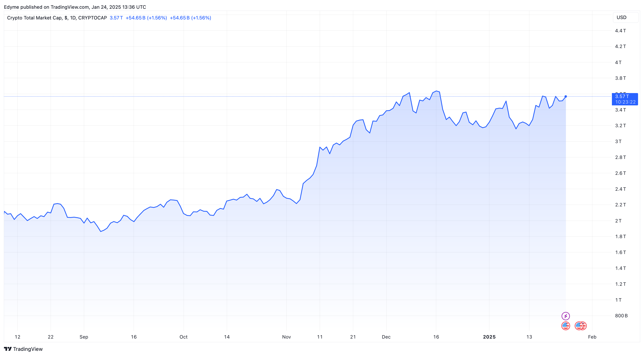Click the Nov label on the time axis
The image size is (644, 356).
tap(286, 337)
